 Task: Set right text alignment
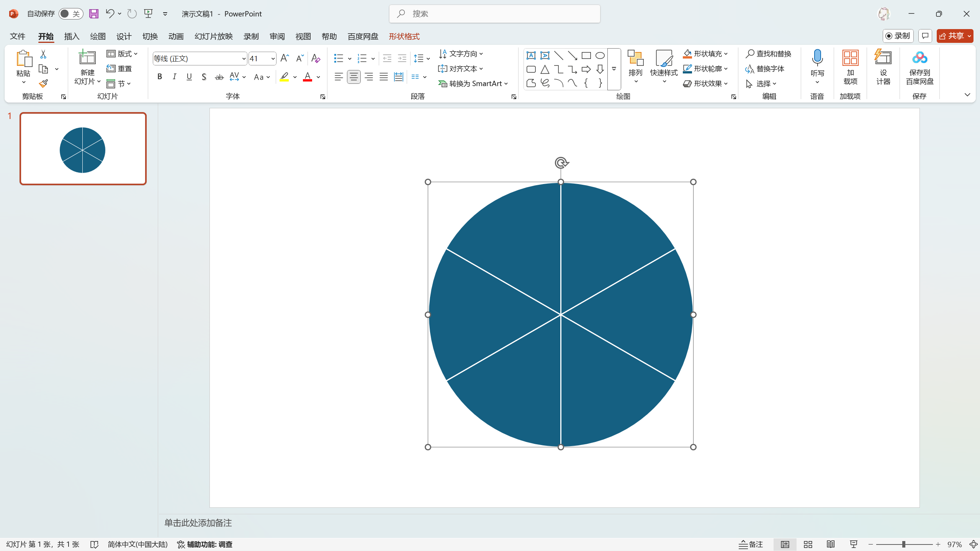pyautogui.click(x=369, y=77)
